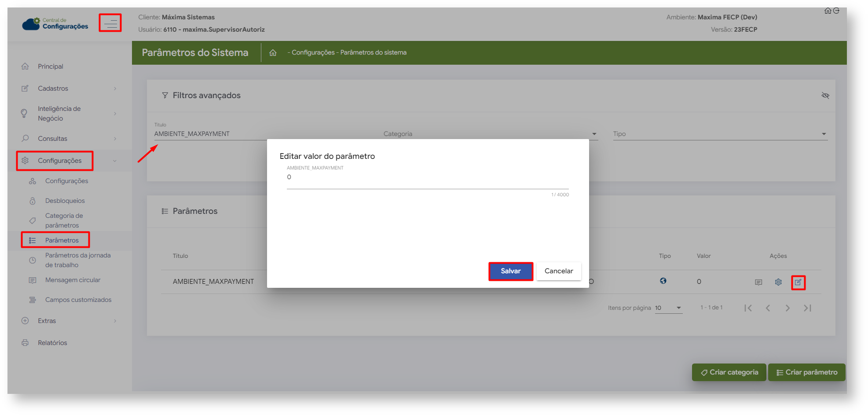The image size is (868, 415).
Task: Click the Parâmetros do sistema breadcrumb link
Action: pyautogui.click(x=374, y=52)
